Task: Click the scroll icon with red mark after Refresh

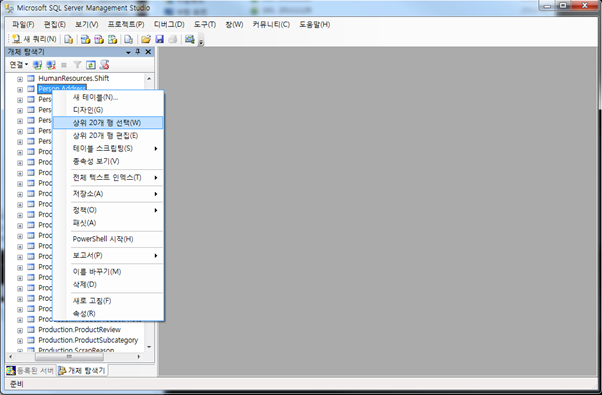Action: (x=104, y=65)
